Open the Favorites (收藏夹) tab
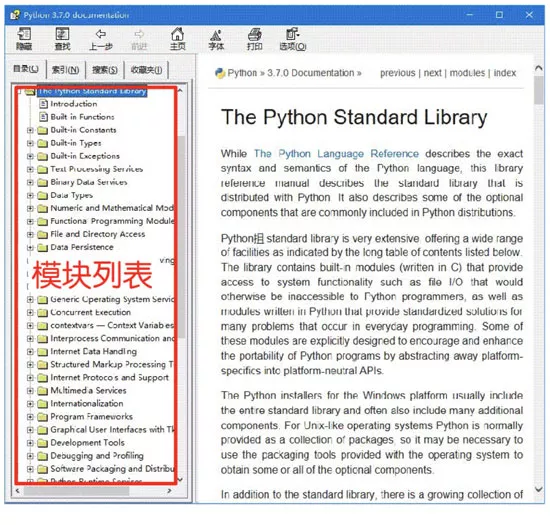 [147, 70]
